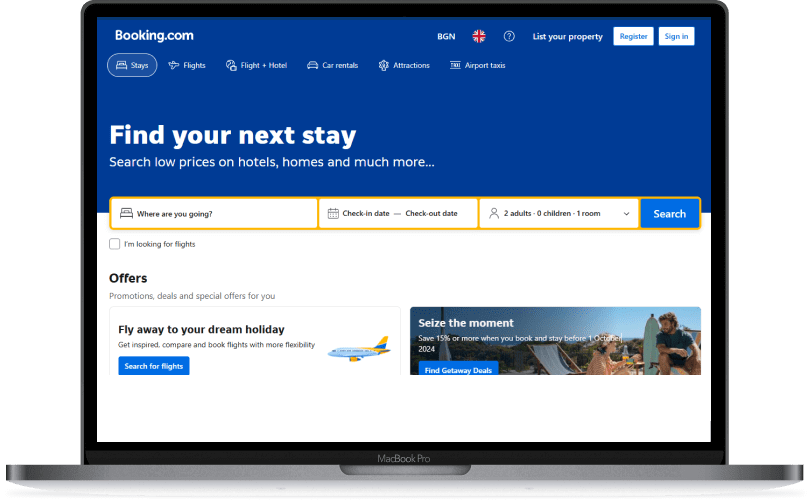Open the Attractions tab

click(404, 65)
